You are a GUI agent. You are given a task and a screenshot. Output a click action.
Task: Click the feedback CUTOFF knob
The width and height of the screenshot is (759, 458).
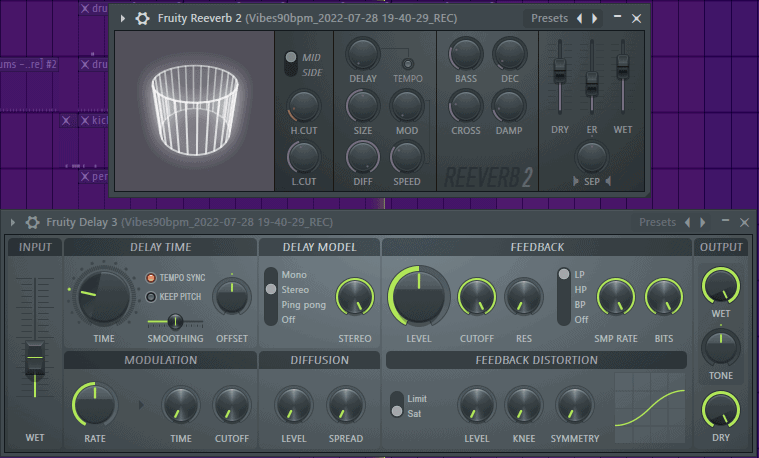tap(477, 296)
